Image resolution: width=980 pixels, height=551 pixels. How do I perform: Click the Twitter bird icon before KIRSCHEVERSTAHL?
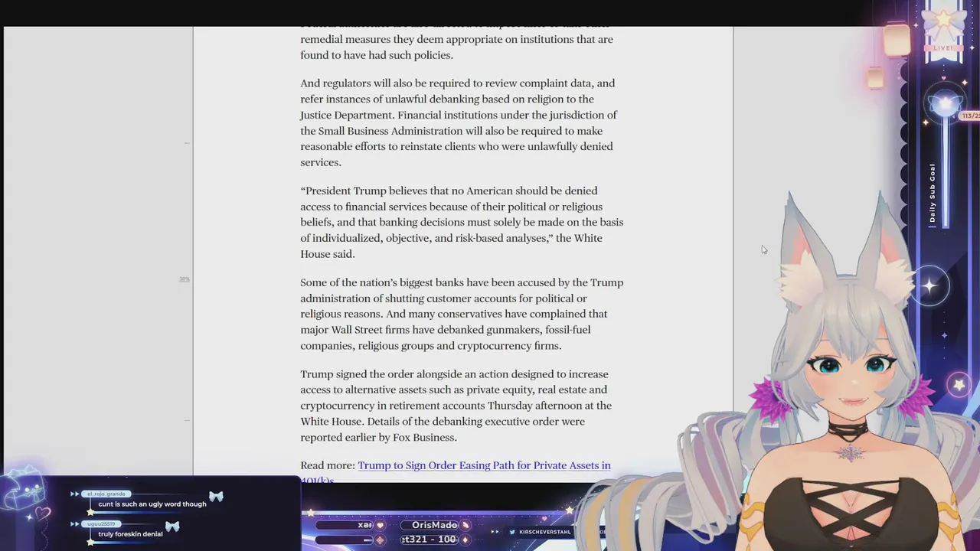coord(512,532)
